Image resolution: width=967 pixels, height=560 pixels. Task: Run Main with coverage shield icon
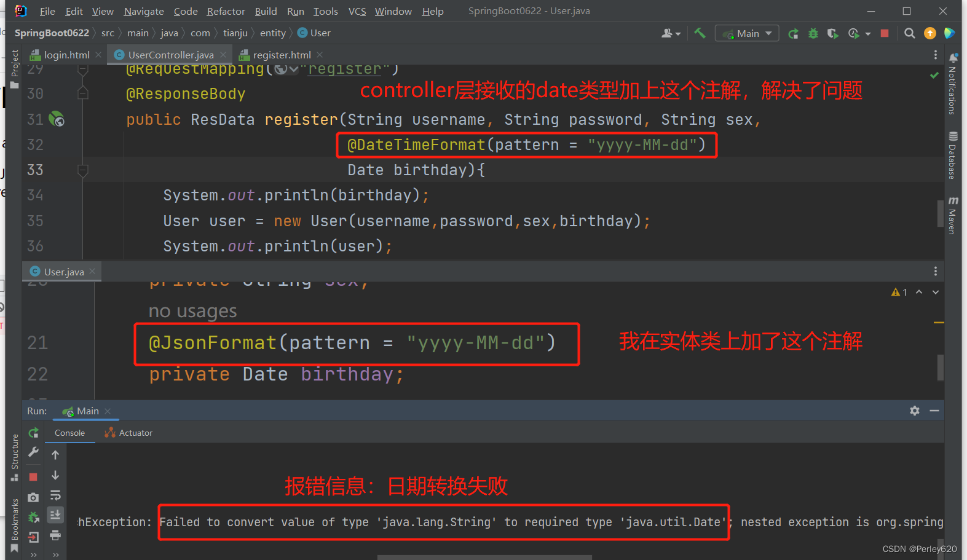pyautogui.click(x=833, y=33)
